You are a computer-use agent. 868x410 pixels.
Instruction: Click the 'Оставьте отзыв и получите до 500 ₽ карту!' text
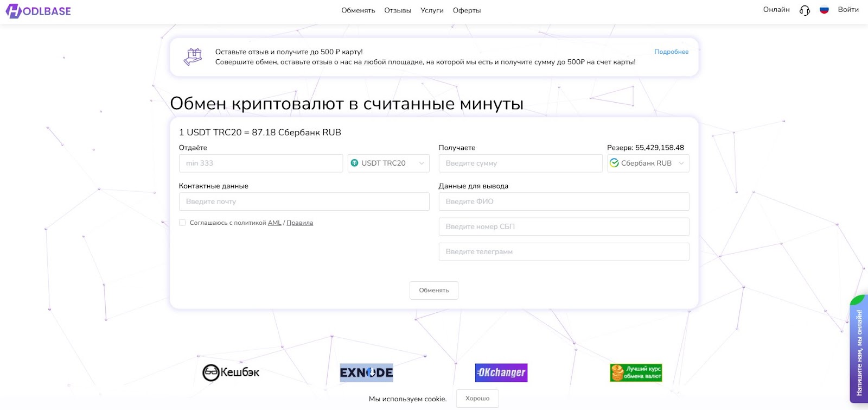289,52
